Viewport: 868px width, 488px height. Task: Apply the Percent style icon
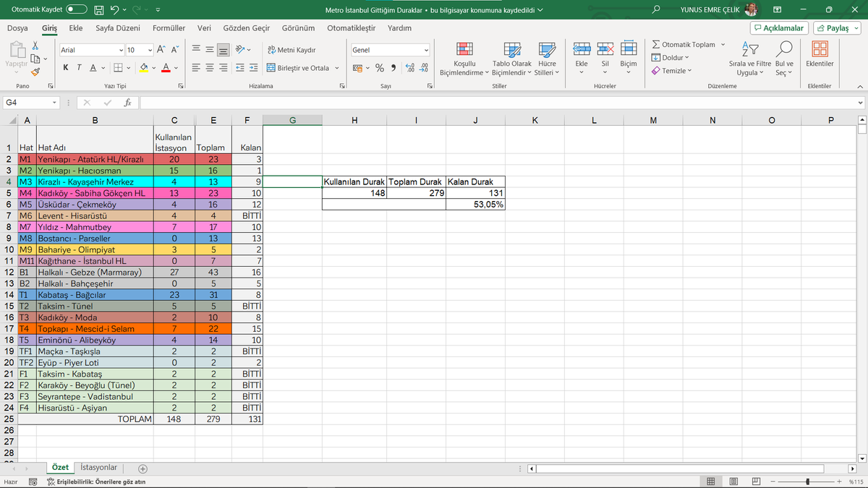pyautogui.click(x=380, y=68)
